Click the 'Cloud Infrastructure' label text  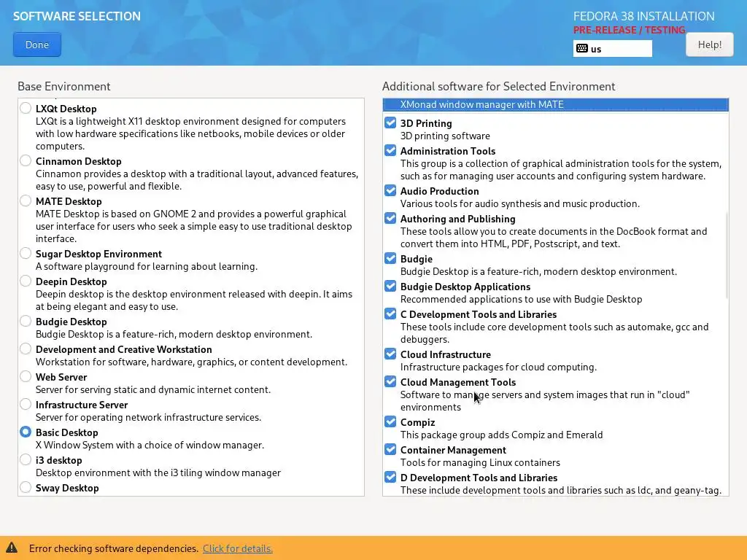(446, 354)
